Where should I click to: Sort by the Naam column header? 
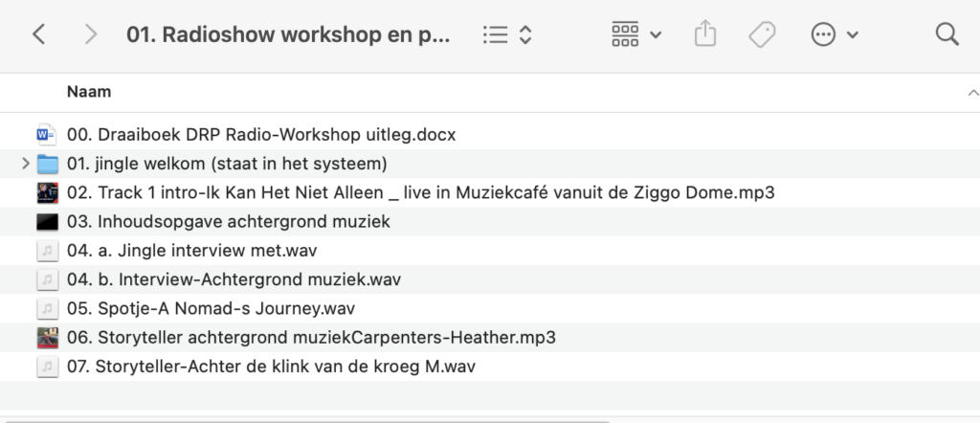89,92
